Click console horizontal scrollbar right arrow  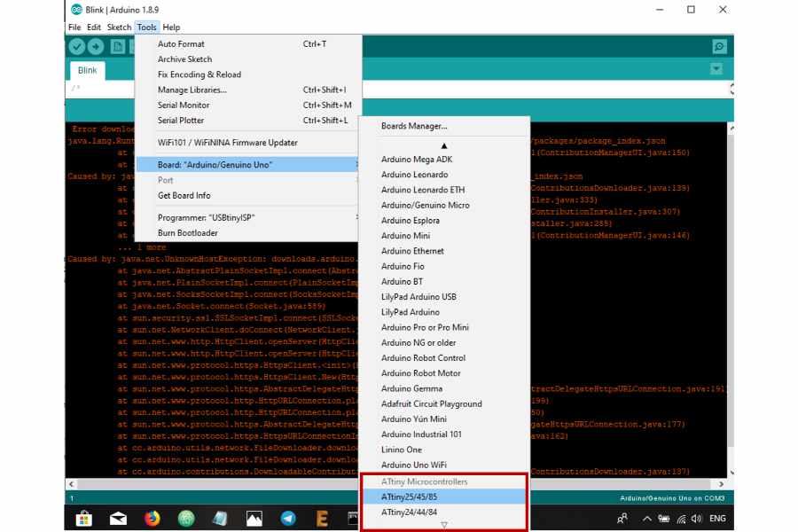(x=721, y=484)
